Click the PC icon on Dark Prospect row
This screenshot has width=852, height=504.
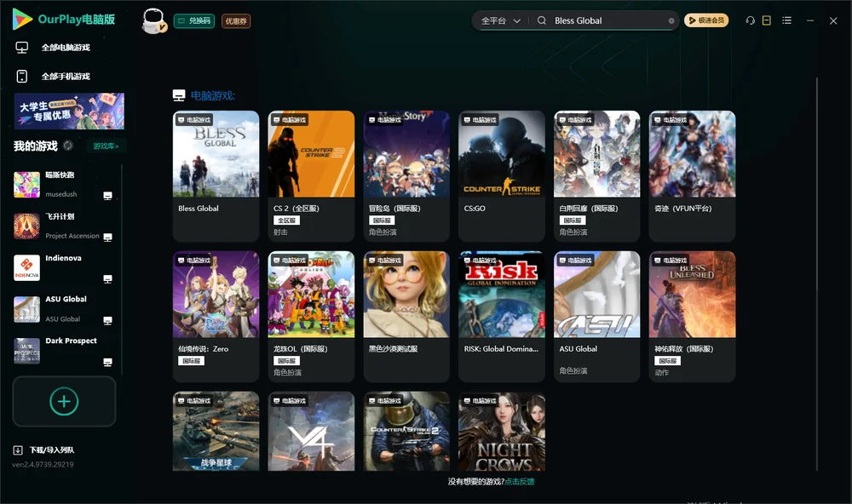[x=107, y=363]
